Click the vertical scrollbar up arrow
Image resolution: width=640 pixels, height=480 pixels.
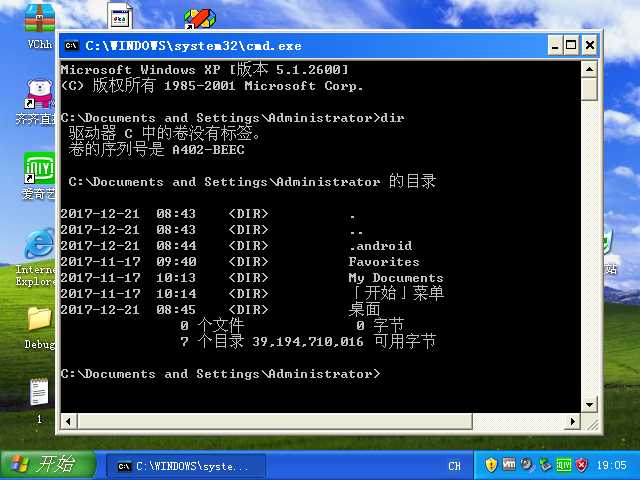click(589, 69)
